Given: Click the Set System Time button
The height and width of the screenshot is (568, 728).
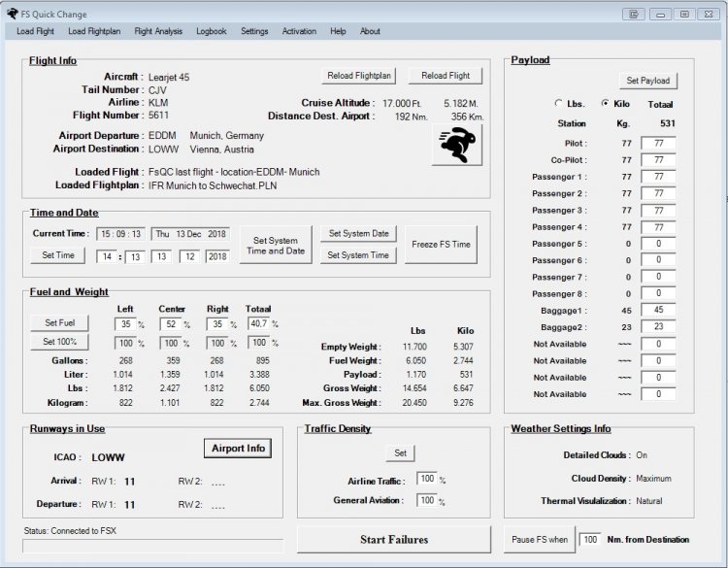Looking at the screenshot, I should pos(358,255).
